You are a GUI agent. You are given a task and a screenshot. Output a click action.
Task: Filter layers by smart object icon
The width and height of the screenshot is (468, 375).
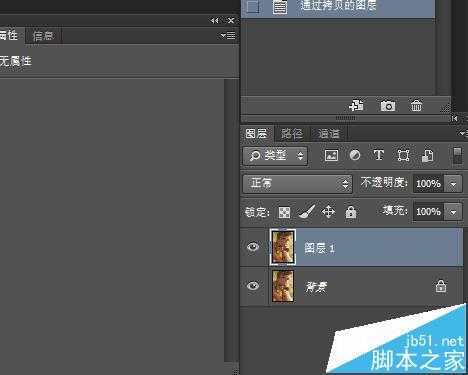tap(427, 156)
